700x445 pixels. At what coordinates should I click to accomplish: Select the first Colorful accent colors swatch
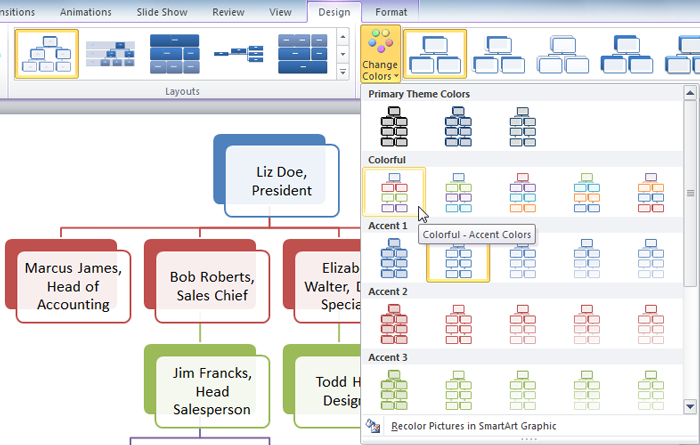[394, 192]
